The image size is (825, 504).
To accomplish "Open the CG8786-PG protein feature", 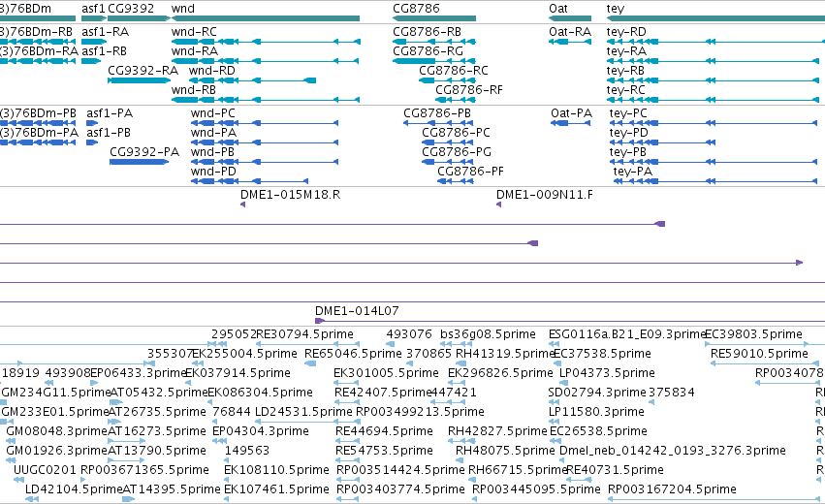I will tap(448, 162).
